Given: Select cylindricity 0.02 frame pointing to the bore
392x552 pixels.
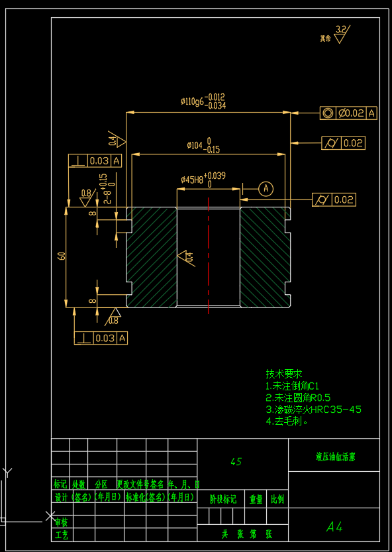Looking at the screenshot, I should [334, 199].
